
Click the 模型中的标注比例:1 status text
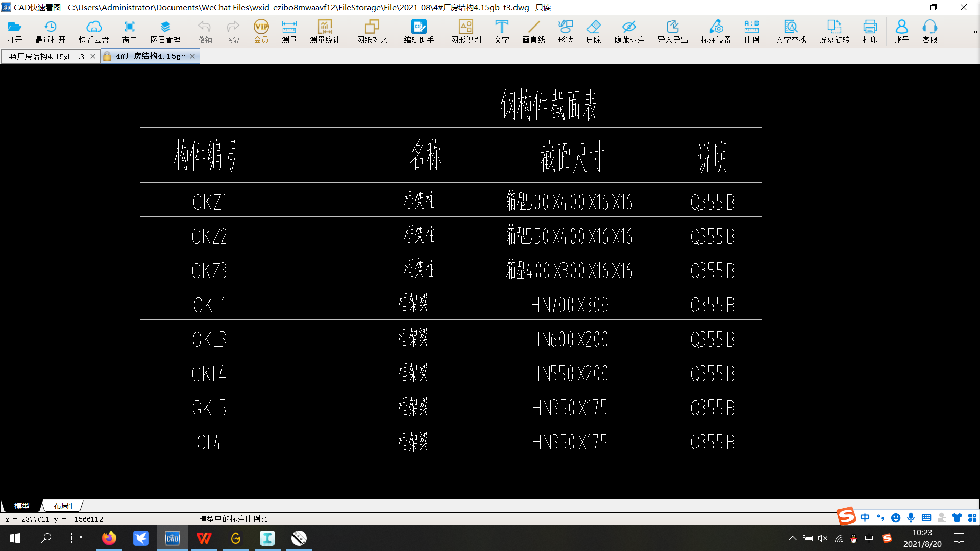coord(233,519)
